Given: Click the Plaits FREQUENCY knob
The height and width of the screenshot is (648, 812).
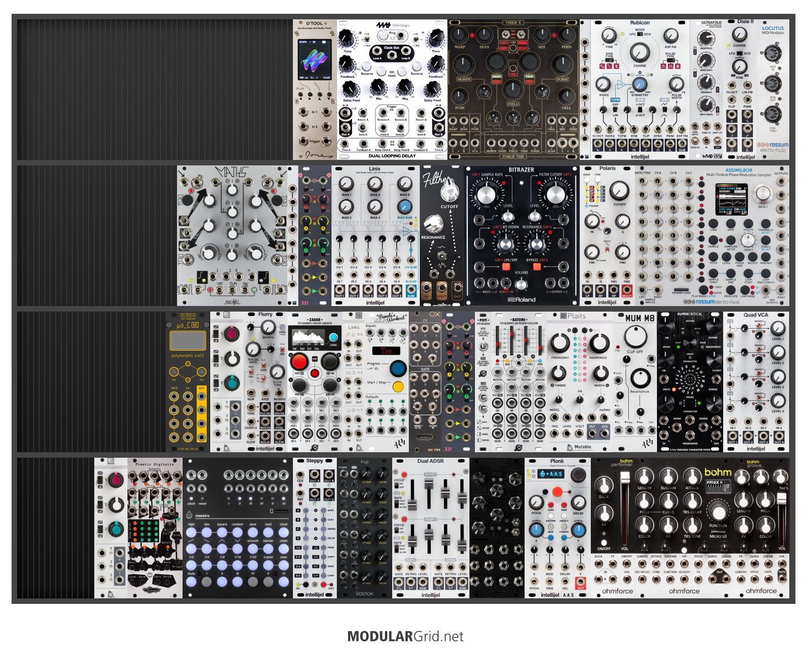Looking at the screenshot, I should (x=560, y=342).
